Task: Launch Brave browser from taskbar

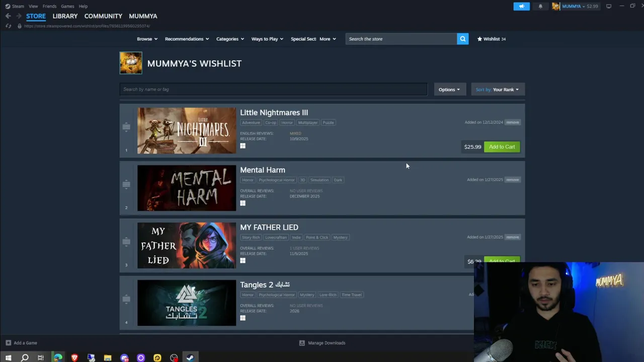Action: coord(74,358)
